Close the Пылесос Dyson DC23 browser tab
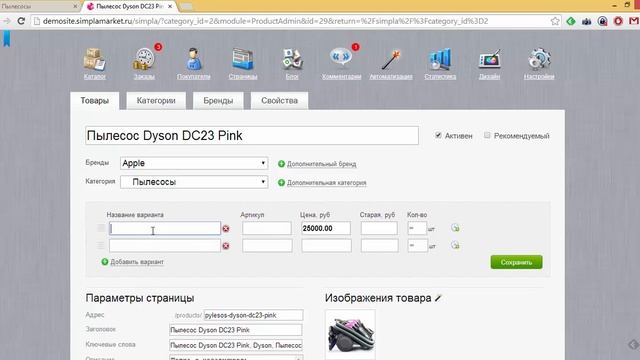This screenshot has height=360, width=640. tap(170, 6)
